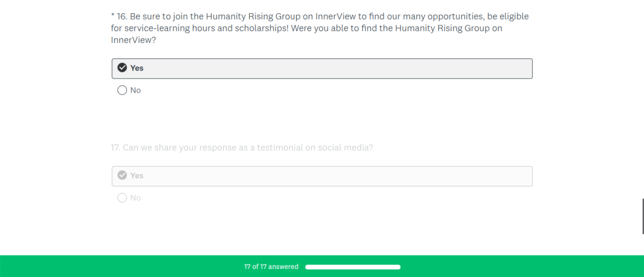Click the vertical scrollbar thumb on right edge
644x277 pixels.
642,216
